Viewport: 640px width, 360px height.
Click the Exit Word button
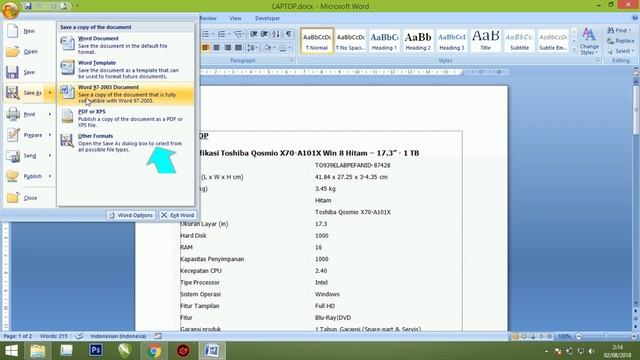178,215
